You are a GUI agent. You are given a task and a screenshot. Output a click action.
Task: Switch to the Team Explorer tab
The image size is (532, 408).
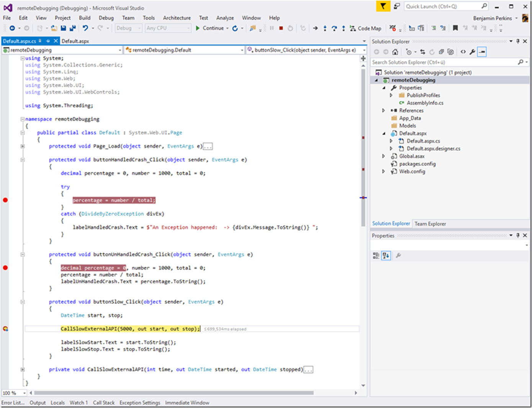pos(430,224)
